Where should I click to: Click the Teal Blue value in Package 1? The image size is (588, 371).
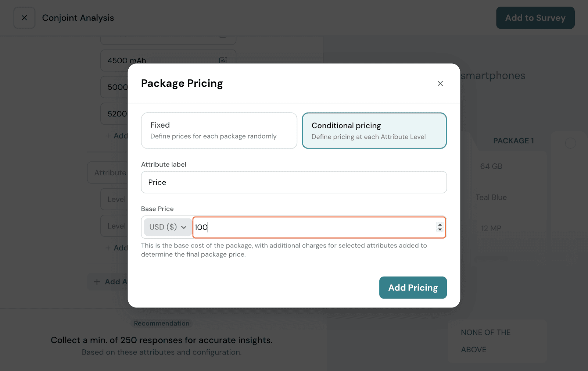(491, 197)
